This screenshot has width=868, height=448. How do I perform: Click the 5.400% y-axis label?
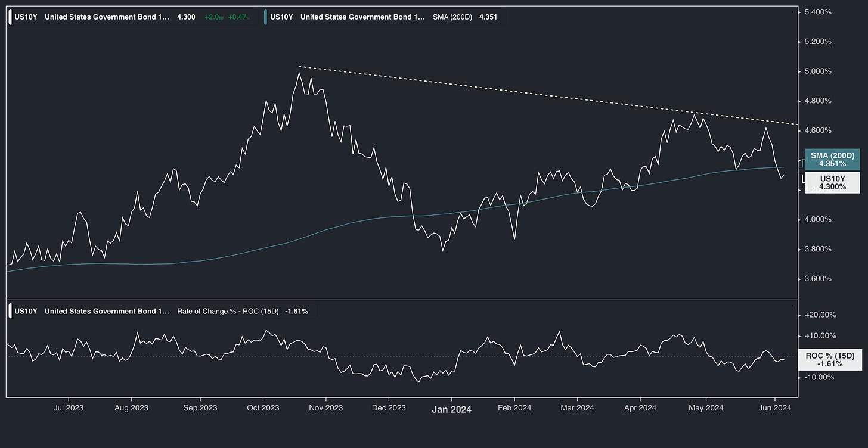click(818, 12)
